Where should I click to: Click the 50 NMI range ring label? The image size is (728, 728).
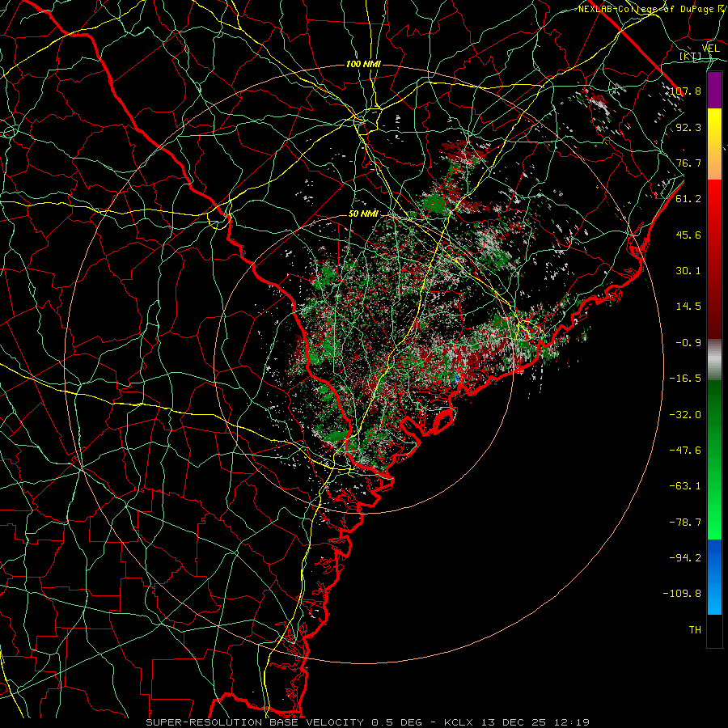[363, 214]
